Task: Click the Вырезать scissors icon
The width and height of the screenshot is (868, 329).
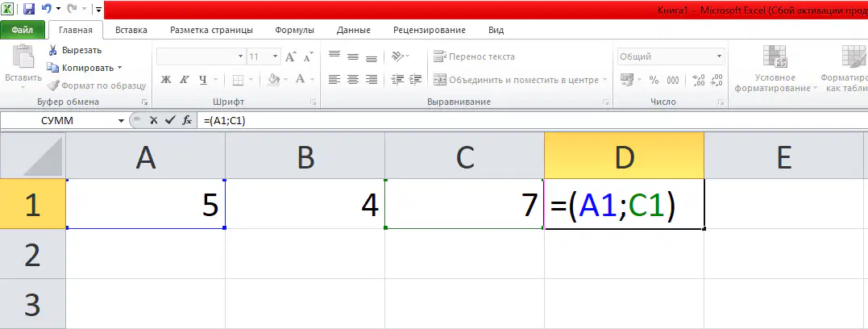Action: 52,51
